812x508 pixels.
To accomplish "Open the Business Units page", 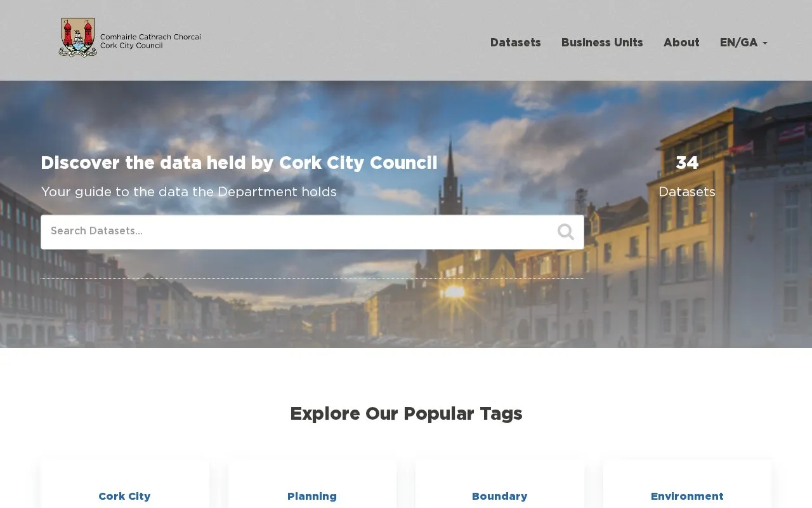I will pos(602,43).
